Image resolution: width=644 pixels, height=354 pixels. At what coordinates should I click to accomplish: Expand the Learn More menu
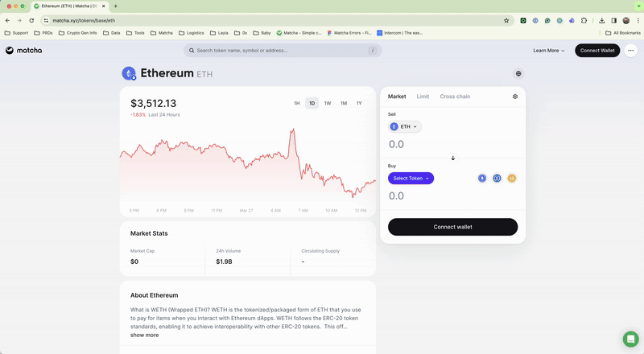pos(549,51)
